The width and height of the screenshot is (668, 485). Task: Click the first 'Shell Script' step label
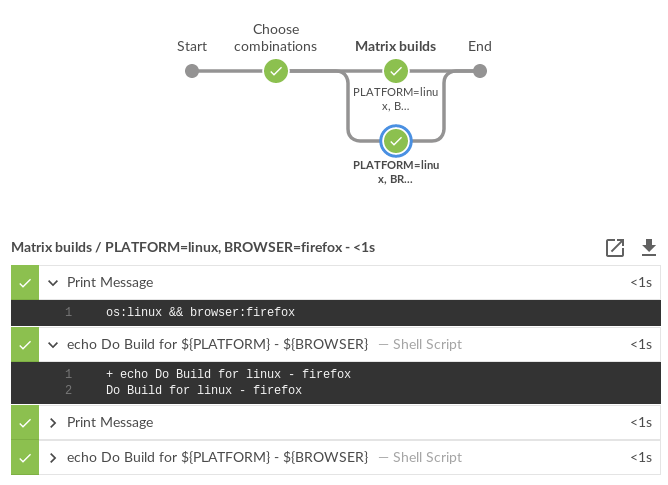coord(427,345)
